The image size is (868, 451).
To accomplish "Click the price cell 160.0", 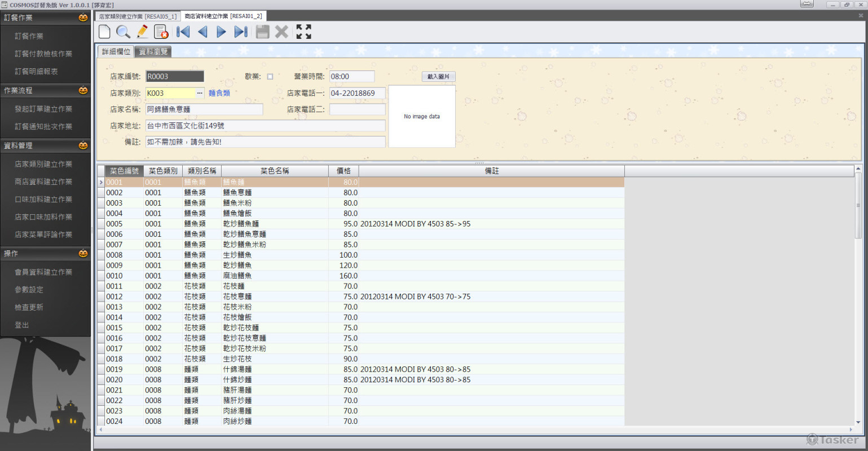I will [x=344, y=276].
